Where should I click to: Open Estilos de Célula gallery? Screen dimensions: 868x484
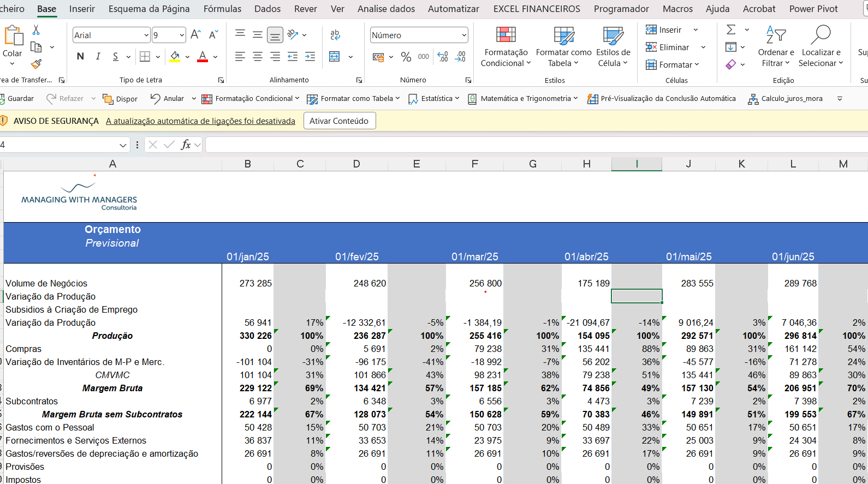point(613,47)
